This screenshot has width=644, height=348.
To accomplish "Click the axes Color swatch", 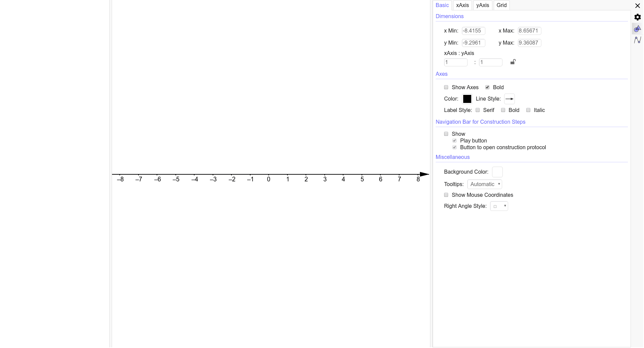I will 467,99.
